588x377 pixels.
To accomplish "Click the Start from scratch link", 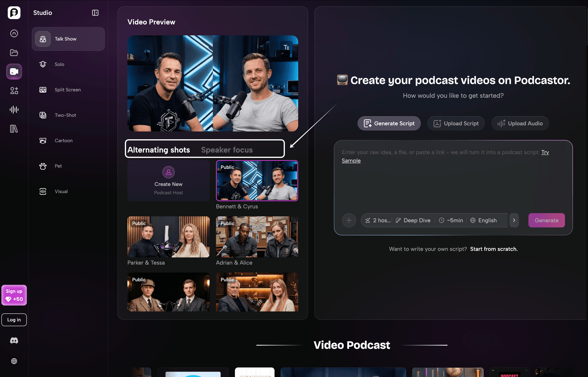I will pos(494,249).
